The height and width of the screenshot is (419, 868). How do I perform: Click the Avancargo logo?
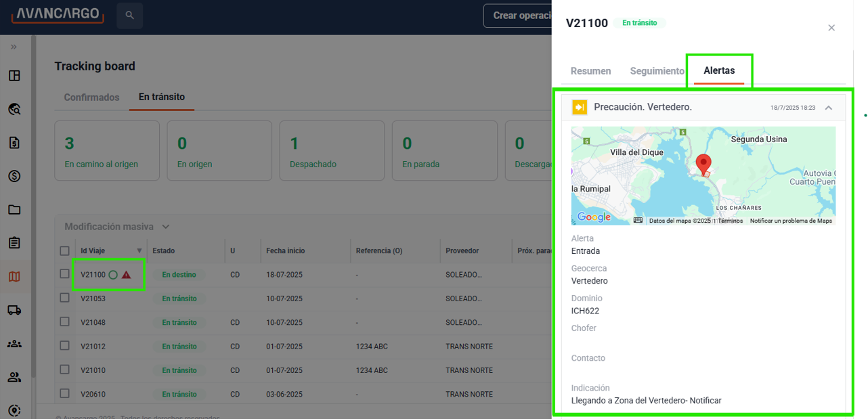pyautogui.click(x=58, y=14)
